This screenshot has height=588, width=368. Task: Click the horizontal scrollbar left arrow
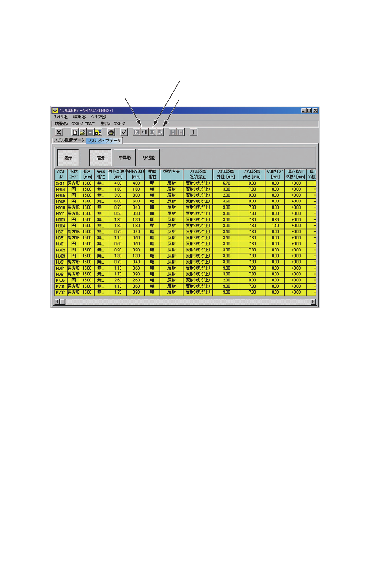tap(57, 302)
